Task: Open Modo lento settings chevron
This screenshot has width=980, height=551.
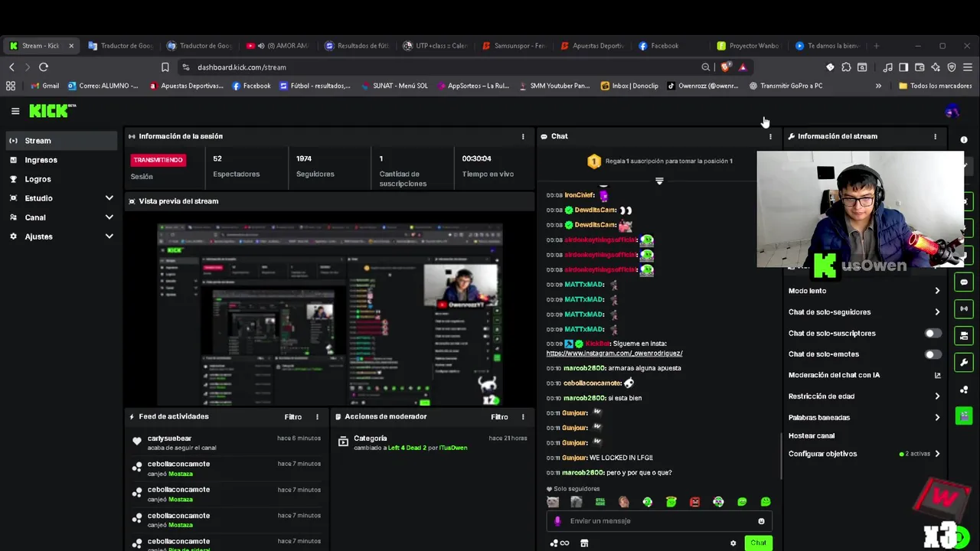Action: click(x=937, y=291)
